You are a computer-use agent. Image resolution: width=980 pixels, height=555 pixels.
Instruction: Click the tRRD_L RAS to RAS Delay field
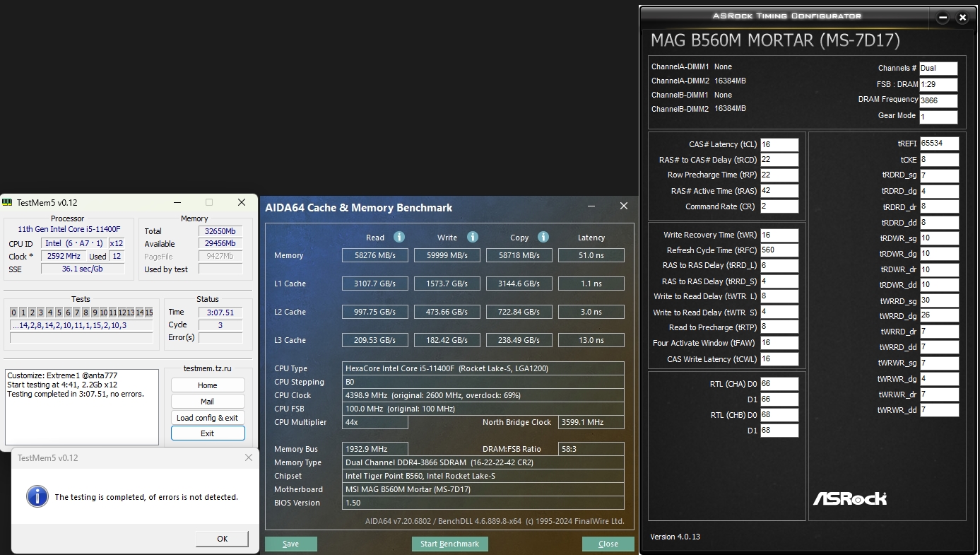point(779,266)
